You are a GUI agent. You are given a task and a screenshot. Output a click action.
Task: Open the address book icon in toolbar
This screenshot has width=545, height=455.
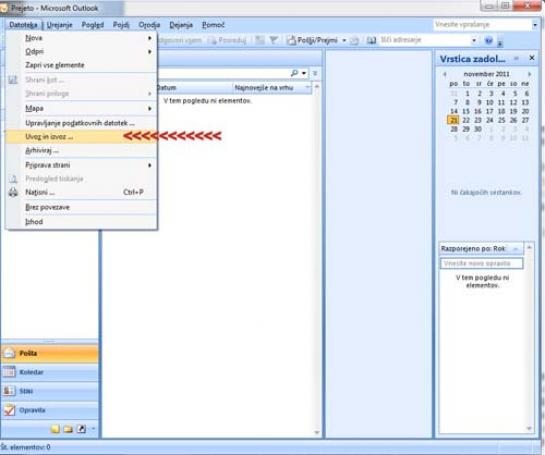pyautogui.click(x=371, y=40)
